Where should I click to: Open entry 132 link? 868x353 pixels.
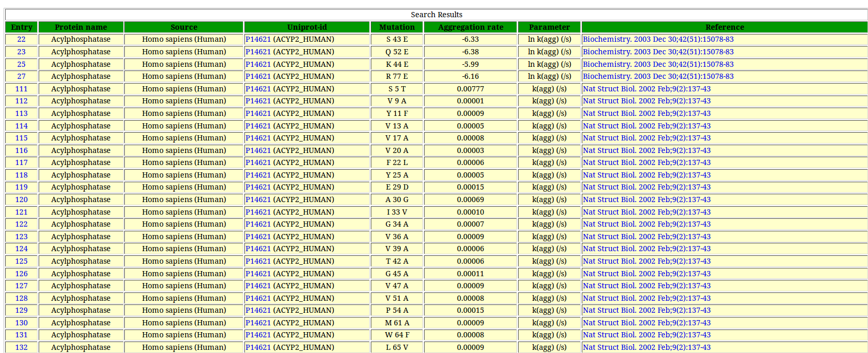coord(21,347)
